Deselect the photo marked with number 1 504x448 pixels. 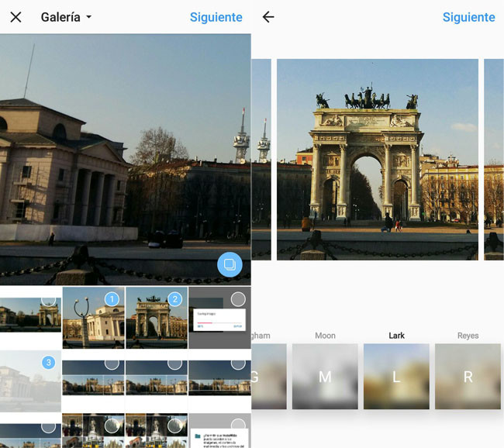pos(111,299)
